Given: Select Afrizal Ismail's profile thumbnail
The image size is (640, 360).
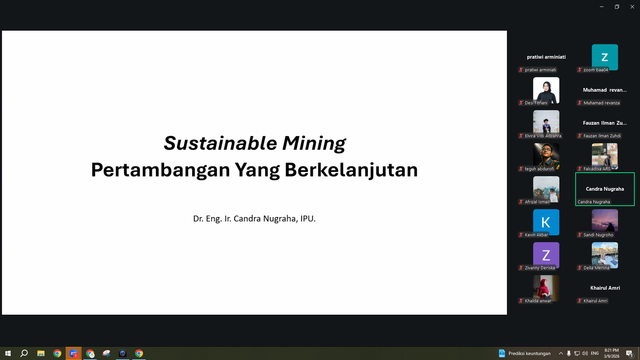Looking at the screenshot, I should [x=546, y=189].
